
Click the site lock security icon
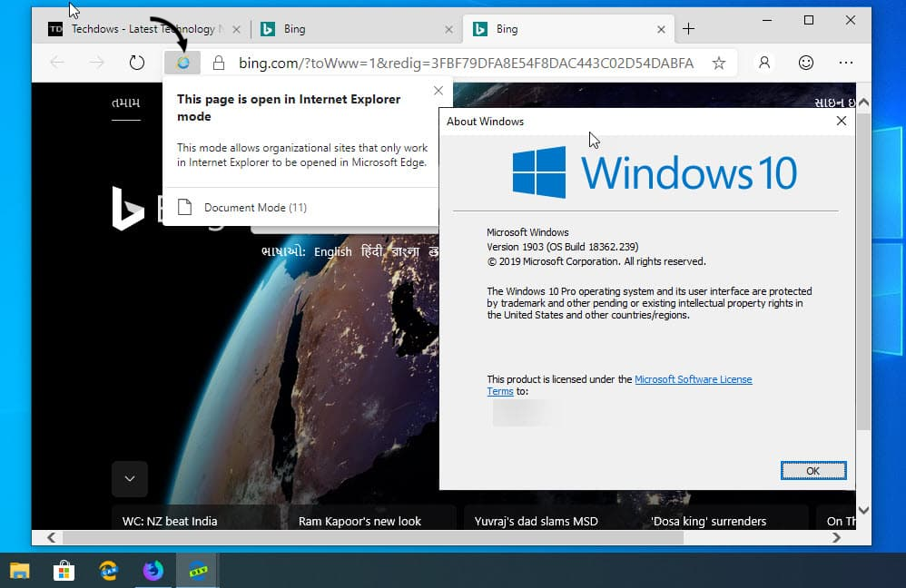pos(218,63)
